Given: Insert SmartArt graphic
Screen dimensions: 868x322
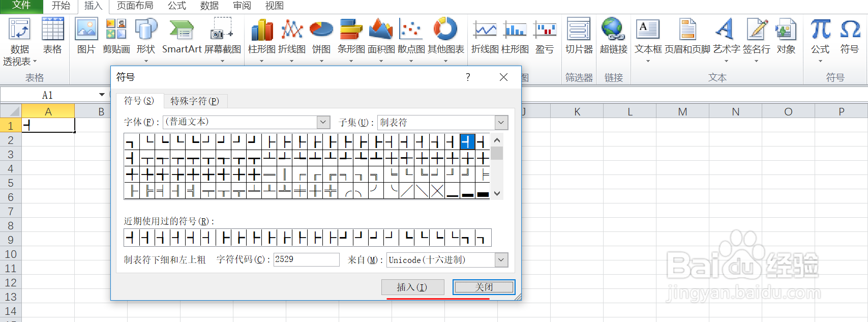Looking at the screenshot, I should (182, 36).
